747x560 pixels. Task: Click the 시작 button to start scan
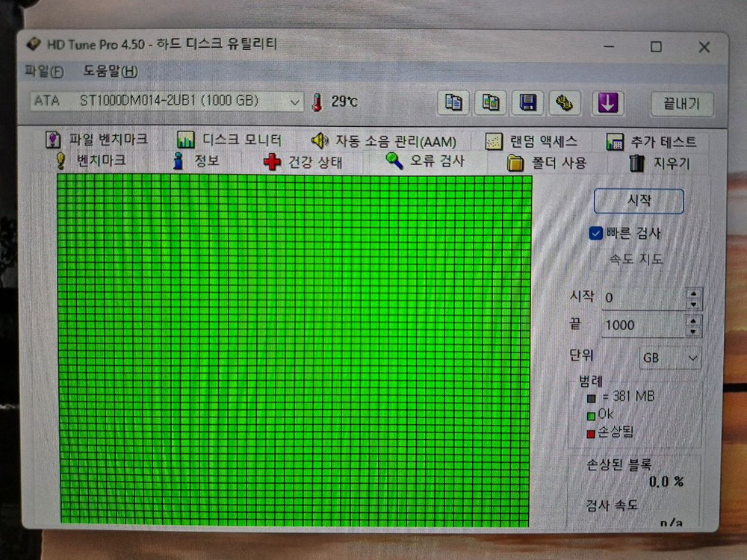(639, 201)
